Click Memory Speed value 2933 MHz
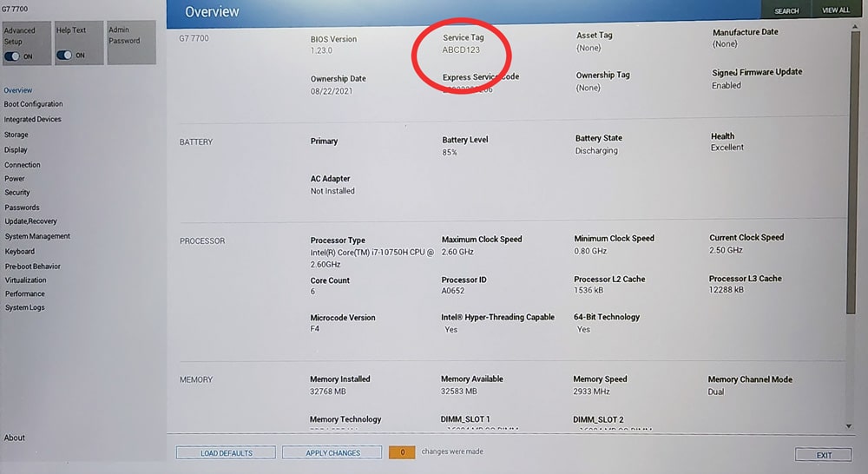The height and width of the screenshot is (474, 868). tap(591, 392)
